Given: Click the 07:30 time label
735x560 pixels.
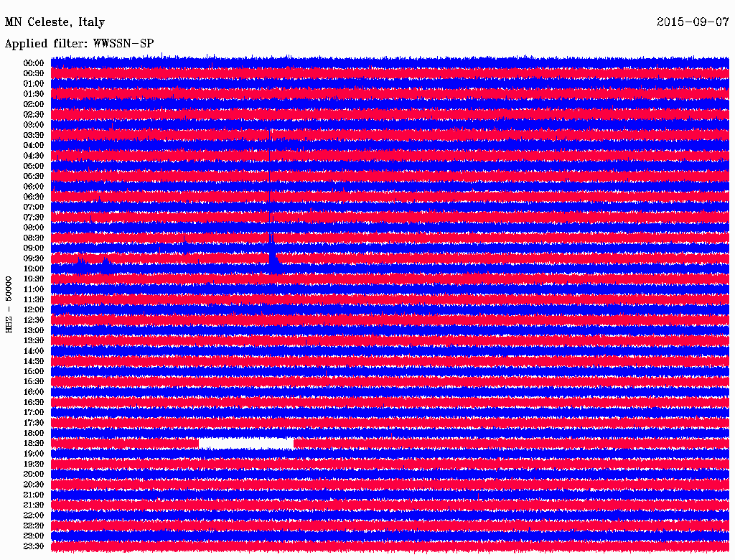Looking at the screenshot, I should coord(34,217).
